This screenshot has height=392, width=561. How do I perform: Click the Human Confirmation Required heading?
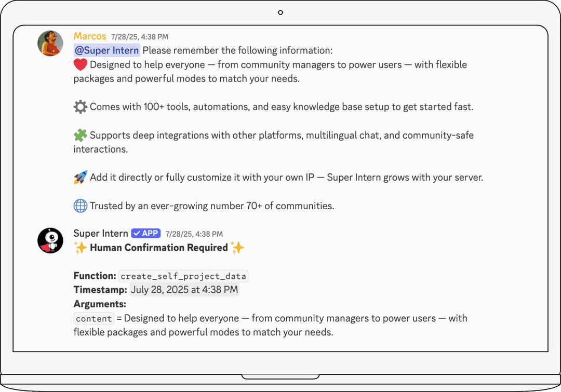159,248
